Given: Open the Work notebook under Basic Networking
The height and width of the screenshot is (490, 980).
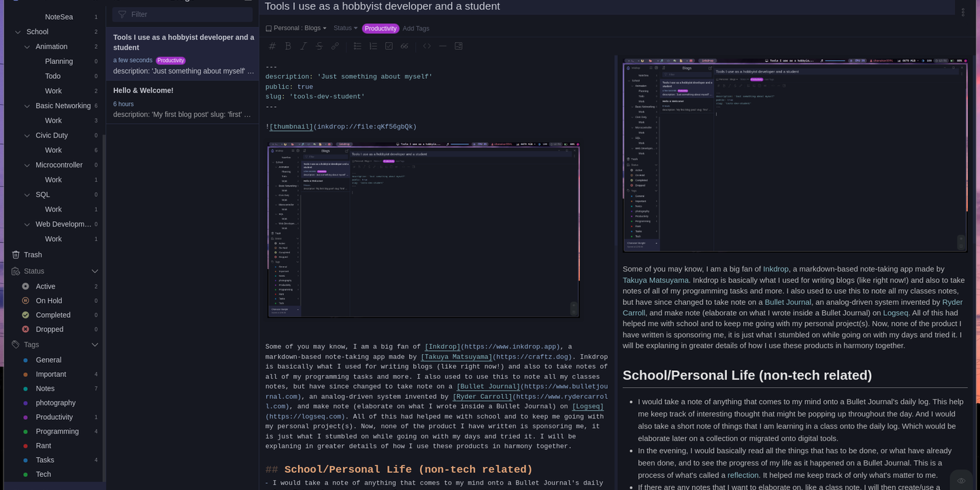Looking at the screenshot, I should pos(54,120).
